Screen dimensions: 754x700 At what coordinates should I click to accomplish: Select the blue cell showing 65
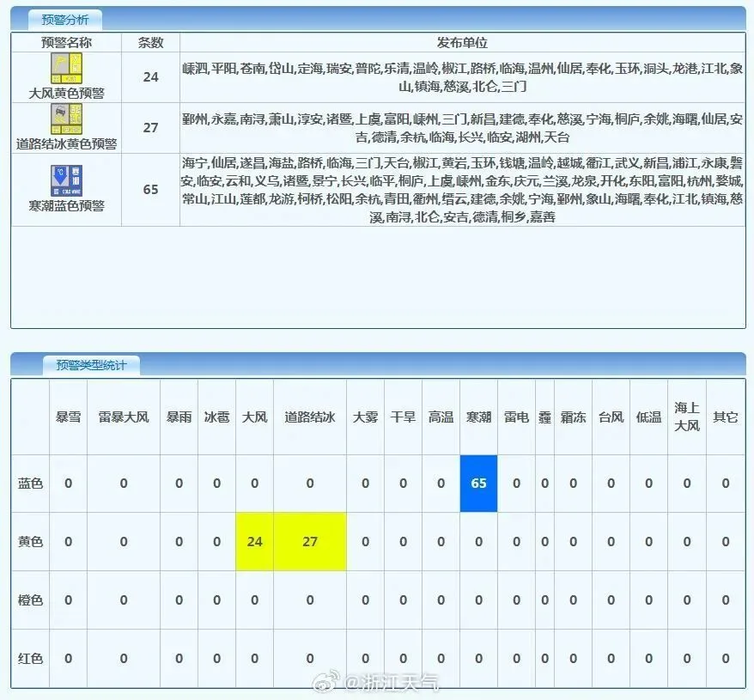pos(478,483)
